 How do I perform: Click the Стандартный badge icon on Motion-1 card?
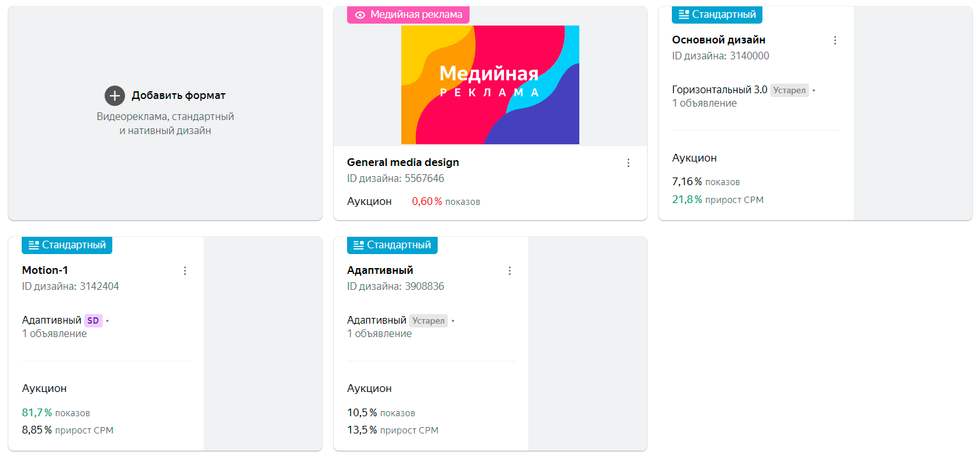34,245
